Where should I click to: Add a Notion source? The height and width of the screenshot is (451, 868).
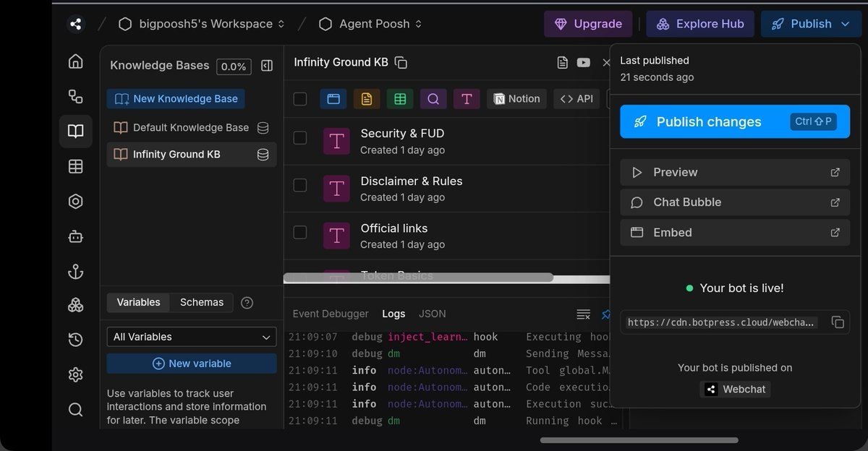pos(517,99)
